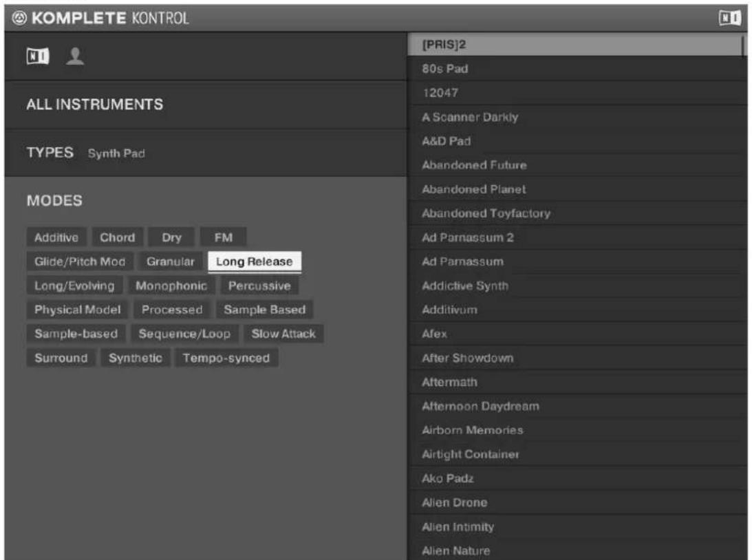
Task: Enable the Glide/Pitch Mod tag
Action: tap(80, 261)
